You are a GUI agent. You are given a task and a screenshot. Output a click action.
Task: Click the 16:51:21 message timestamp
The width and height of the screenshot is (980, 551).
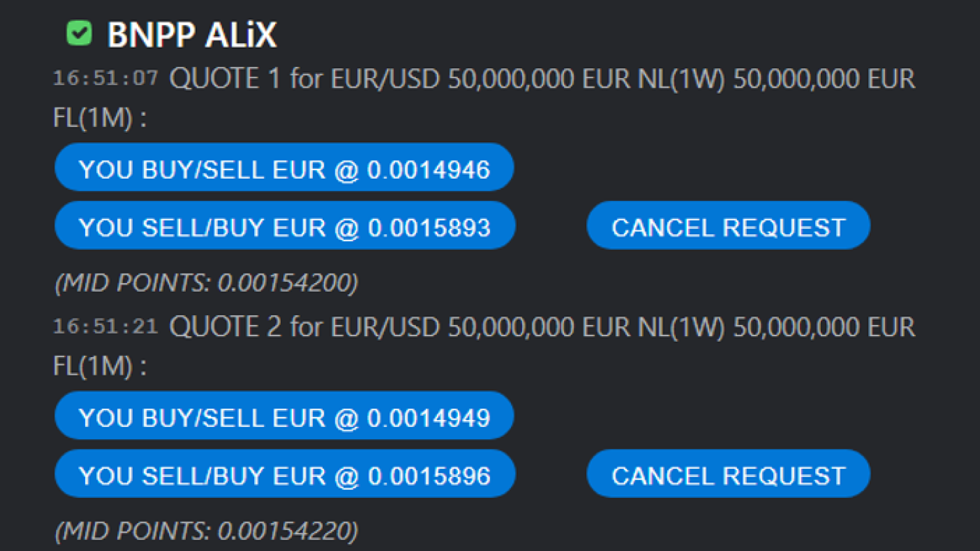tap(106, 327)
